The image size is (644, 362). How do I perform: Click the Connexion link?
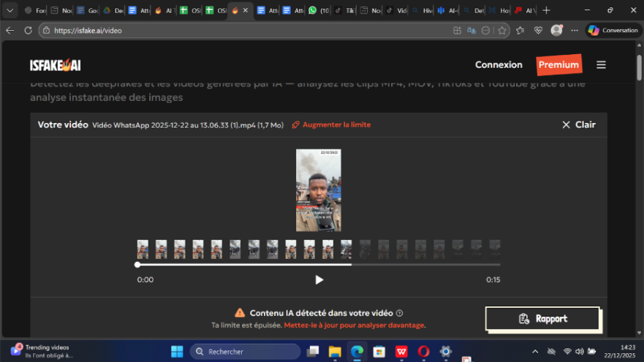click(x=499, y=65)
